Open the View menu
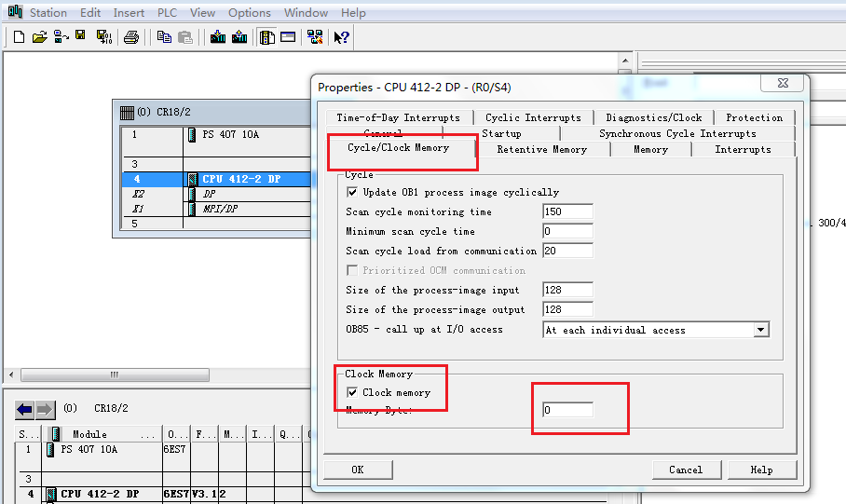The image size is (846, 504). tap(202, 12)
